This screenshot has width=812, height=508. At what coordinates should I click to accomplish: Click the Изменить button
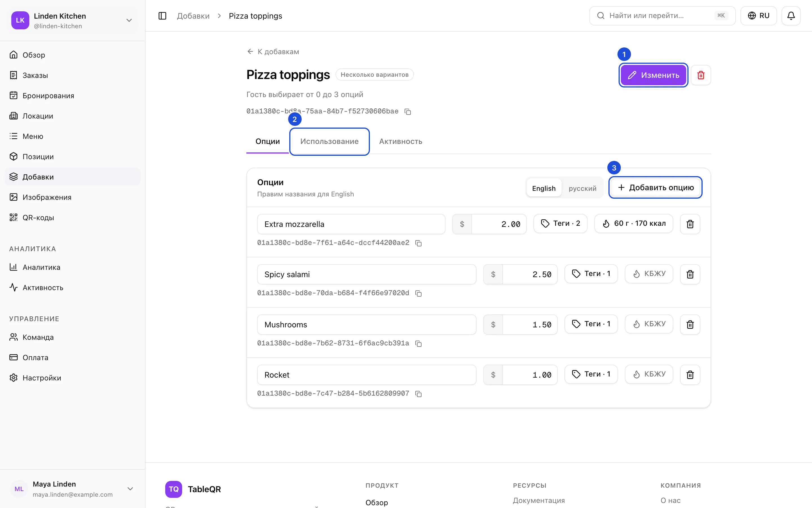coord(653,75)
